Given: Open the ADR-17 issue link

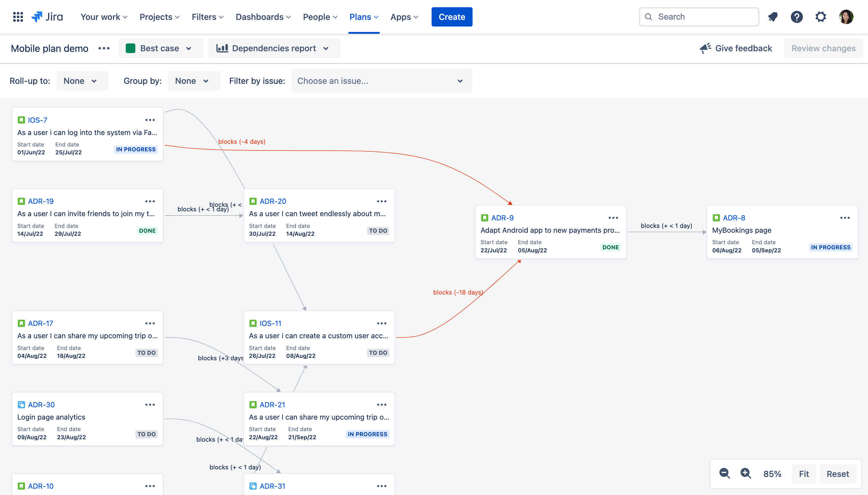Looking at the screenshot, I should (40, 323).
